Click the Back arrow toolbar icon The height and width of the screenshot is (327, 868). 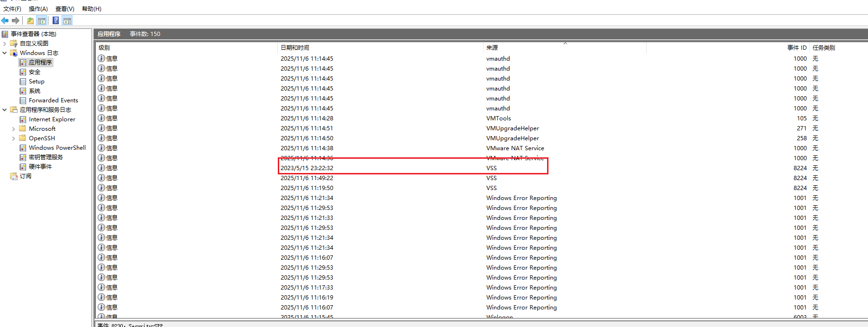coord(5,20)
